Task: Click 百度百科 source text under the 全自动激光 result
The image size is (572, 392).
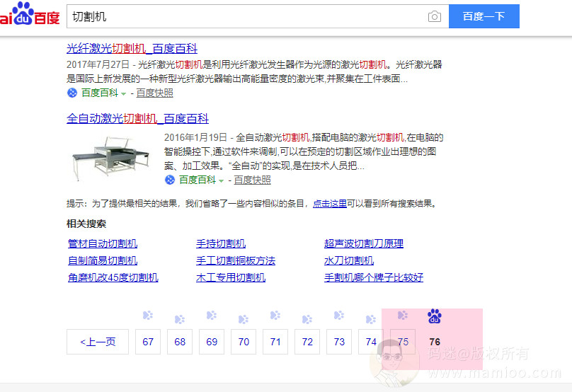Action: point(198,180)
